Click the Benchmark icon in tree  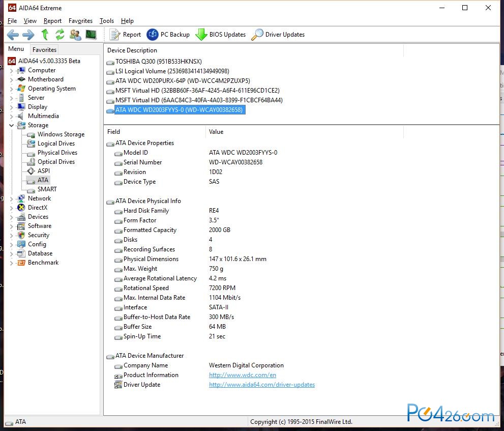(21, 263)
